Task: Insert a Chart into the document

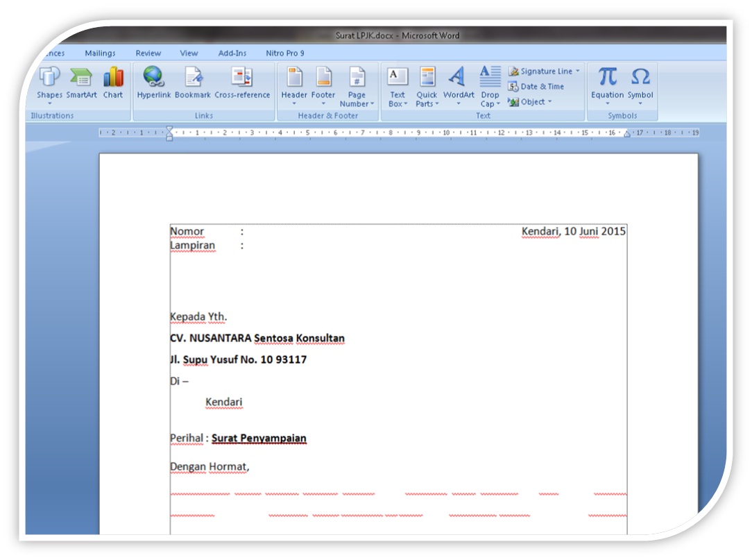Action: (112, 82)
